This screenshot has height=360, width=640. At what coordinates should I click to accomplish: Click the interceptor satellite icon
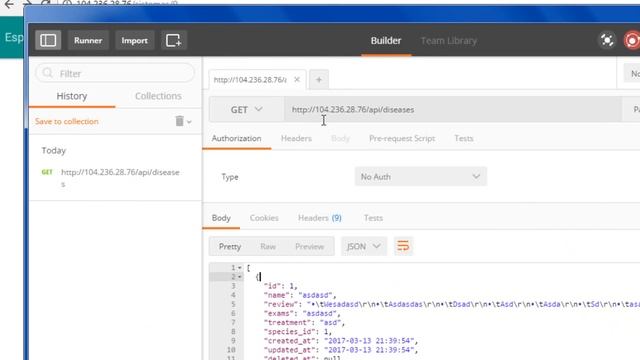[x=607, y=40]
